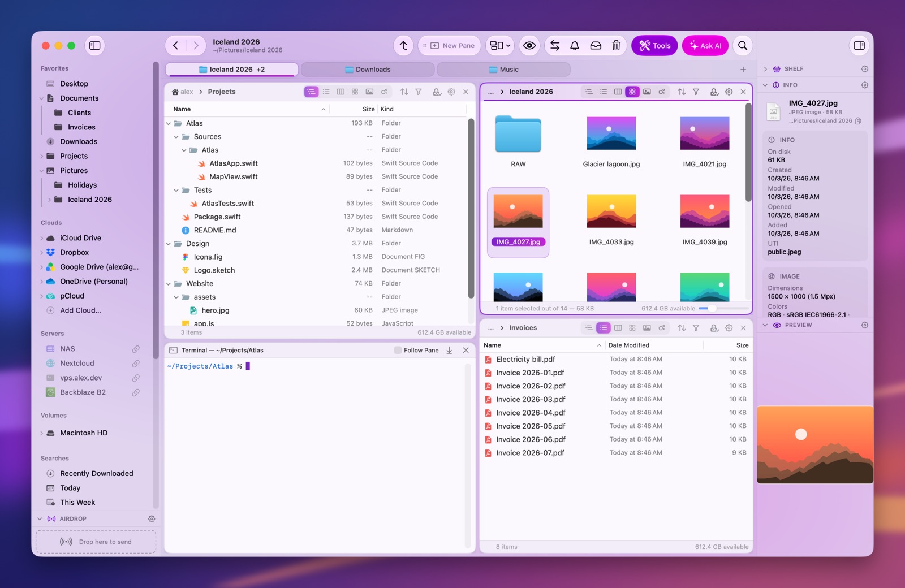
Task: Add a New Pane
Action: [450, 46]
